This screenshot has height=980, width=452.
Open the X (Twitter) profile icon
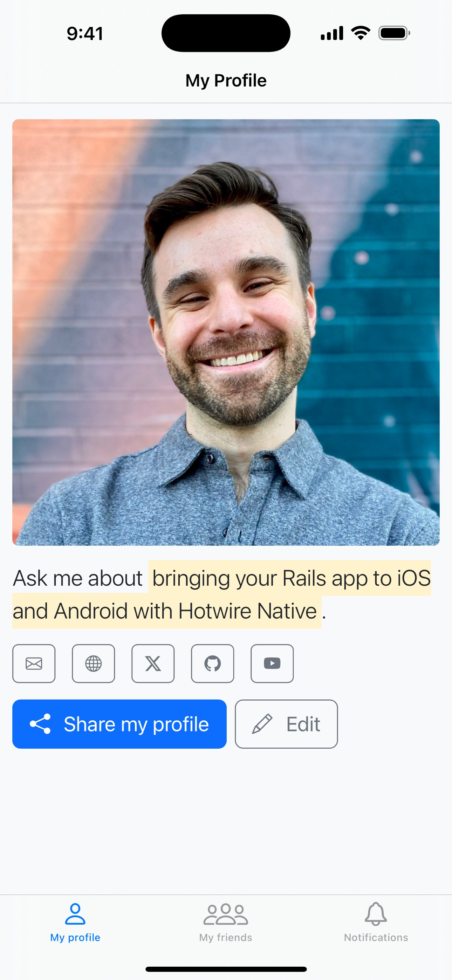point(153,663)
